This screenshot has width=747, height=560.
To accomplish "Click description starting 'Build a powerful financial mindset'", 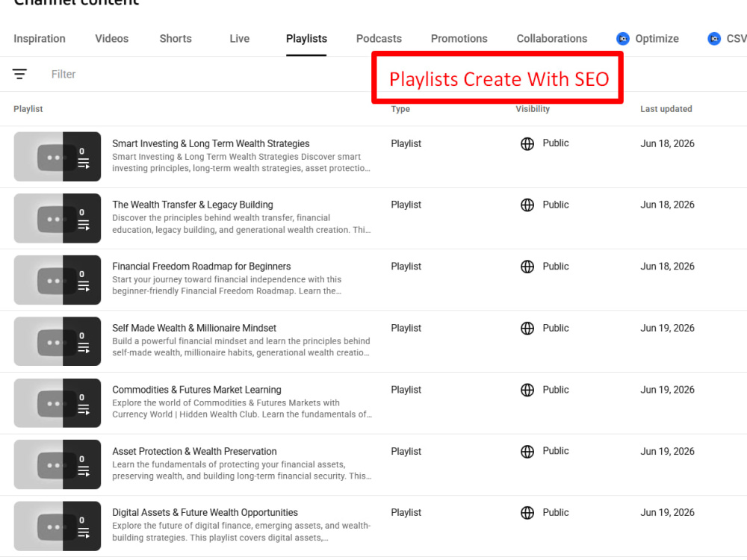I will (x=241, y=346).
